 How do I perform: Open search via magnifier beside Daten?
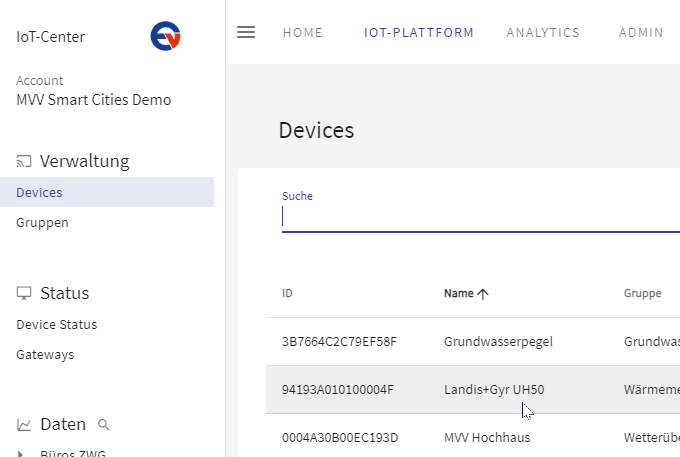(x=104, y=425)
